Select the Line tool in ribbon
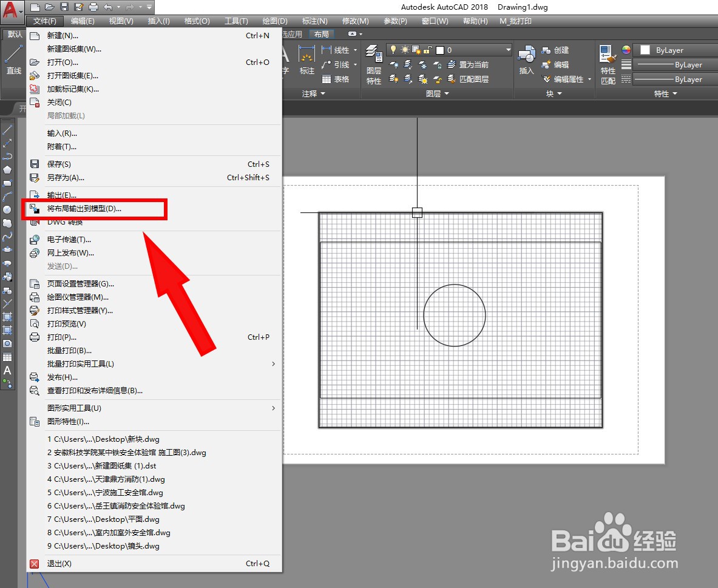The image size is (718, 588). pos(13,60)
